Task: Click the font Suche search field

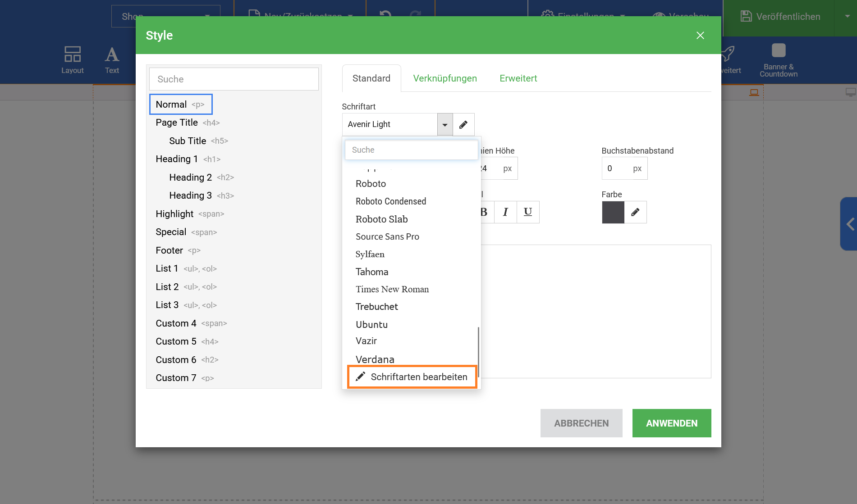Action: point(411,150)
